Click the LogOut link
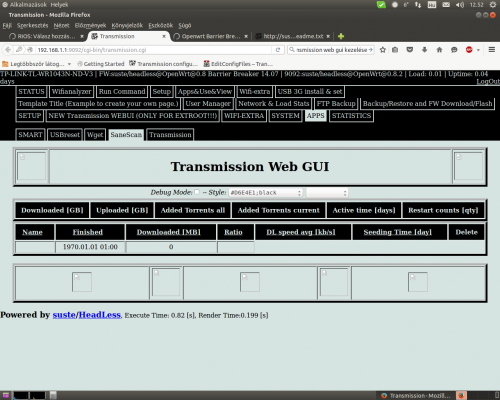Viewport: 500px width, 400px height. pos(488,81)
